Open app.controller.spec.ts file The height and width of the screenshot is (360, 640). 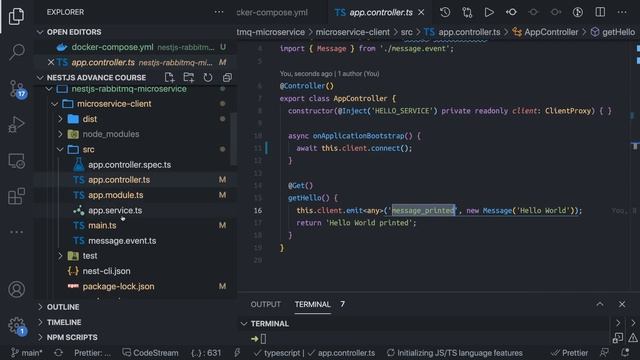(129, 165)
